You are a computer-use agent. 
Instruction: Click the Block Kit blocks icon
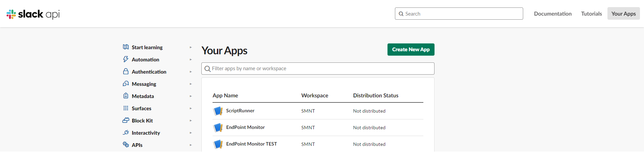click(126, 120)
